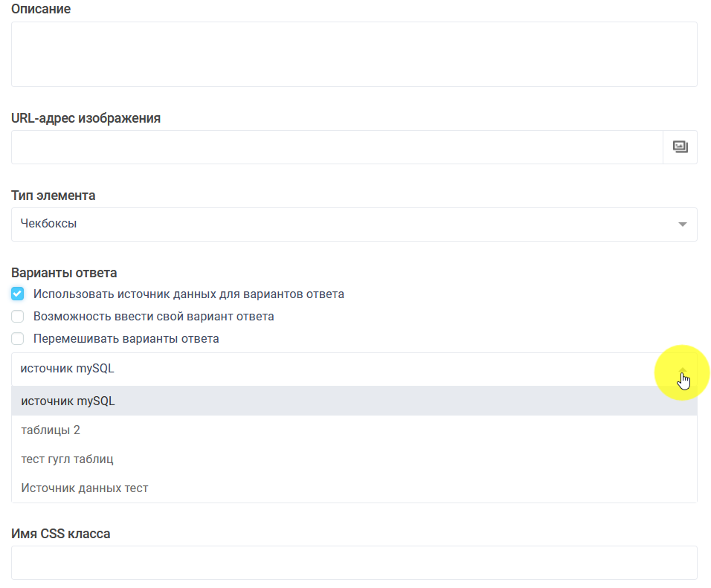Image resolution: width=711 pixels, height=588 pixels.
Task: Pick Источник данных тест entry
Action: [83, 488]
